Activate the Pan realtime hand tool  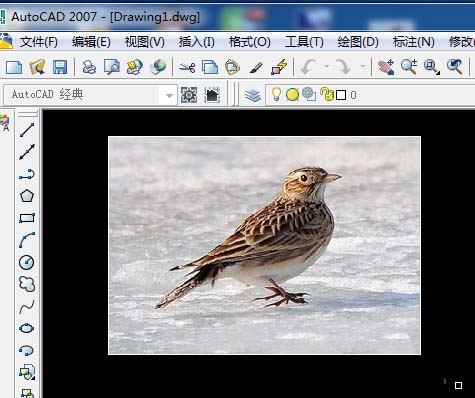[x=386, y=67]
